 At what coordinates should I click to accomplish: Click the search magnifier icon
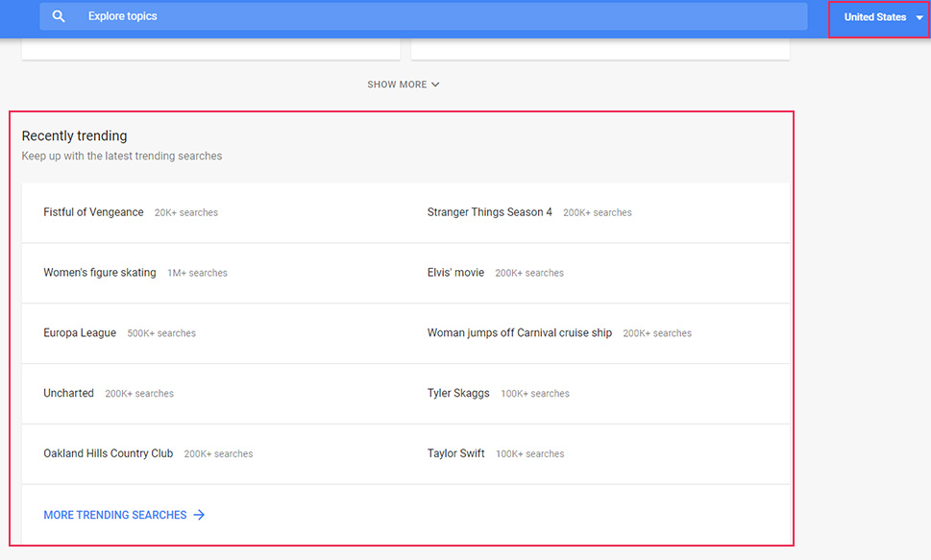point(59,16)
